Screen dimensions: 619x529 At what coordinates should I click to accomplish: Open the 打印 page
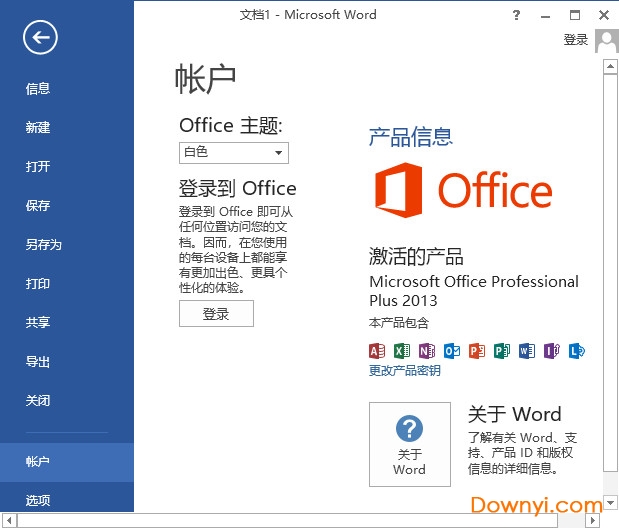point(38,284)
